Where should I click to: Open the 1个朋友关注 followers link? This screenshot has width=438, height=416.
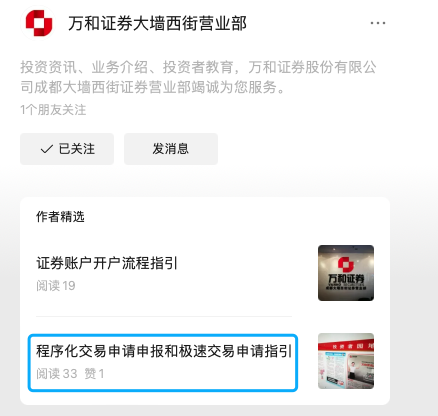(x=53, y=110)
